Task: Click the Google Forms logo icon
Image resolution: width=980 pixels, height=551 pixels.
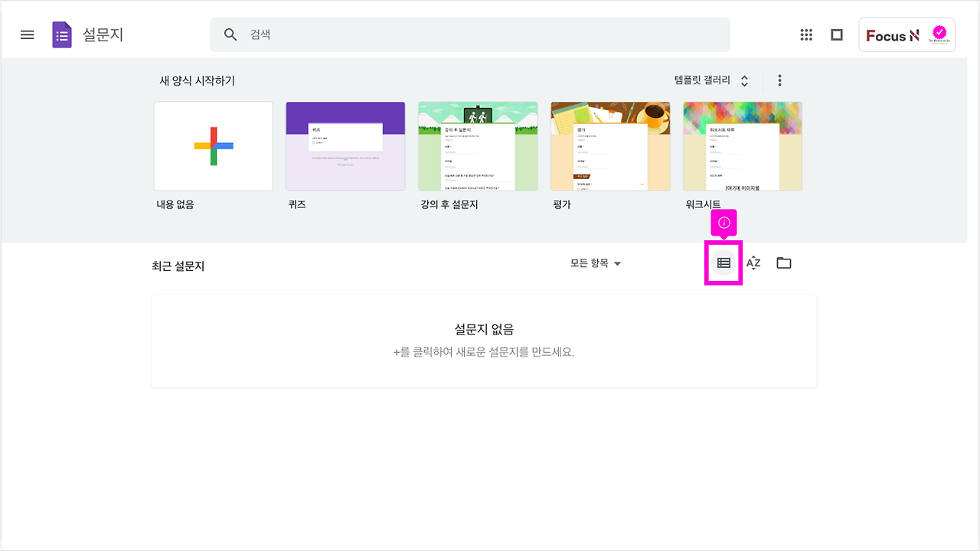Action: pyautogui.click(x=61, y=34)
